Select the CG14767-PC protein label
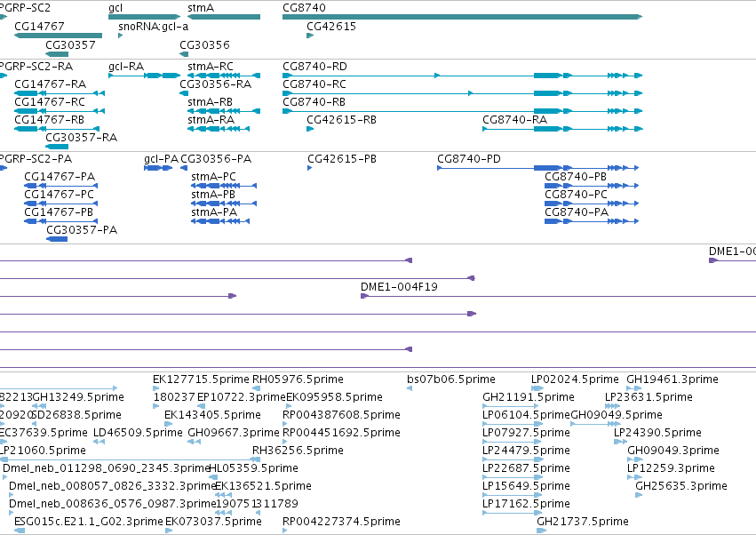The image size is (756, 535). [x=60, y=195]
